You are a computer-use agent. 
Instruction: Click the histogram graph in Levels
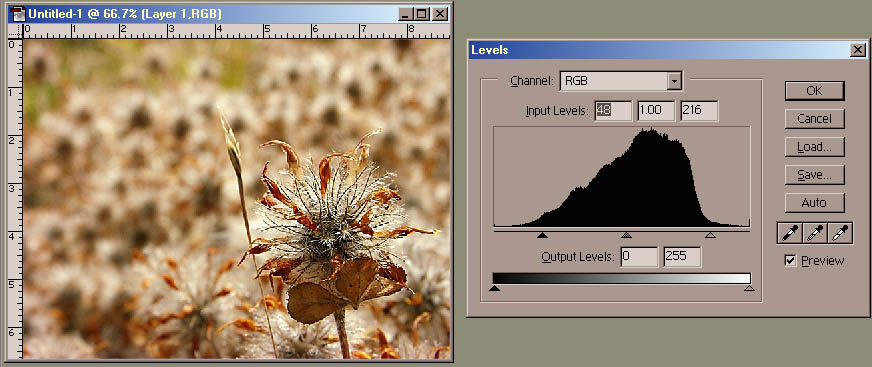(622, 176)
